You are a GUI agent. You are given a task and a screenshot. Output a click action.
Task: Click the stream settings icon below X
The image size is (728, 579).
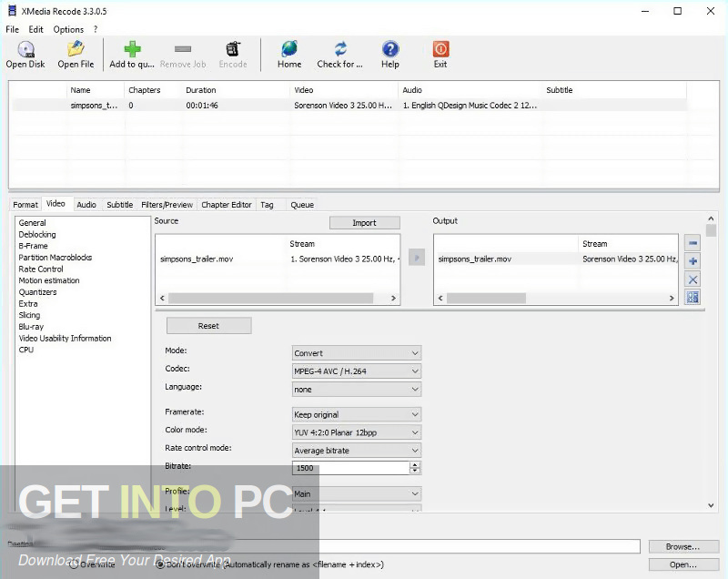pyautogui.click(x=693, y=297)
